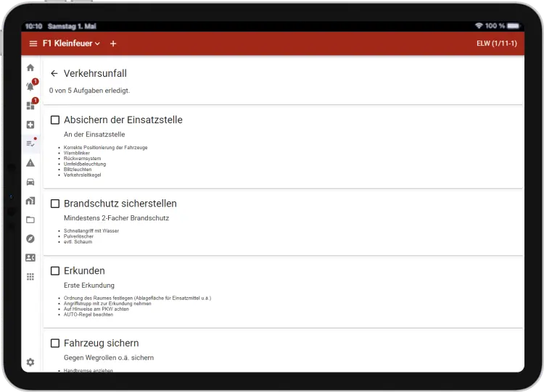Open the buildings icon in sidebar
Viewport: 544px width, 392px height.
pyautogui.click(x=30, y=201)
